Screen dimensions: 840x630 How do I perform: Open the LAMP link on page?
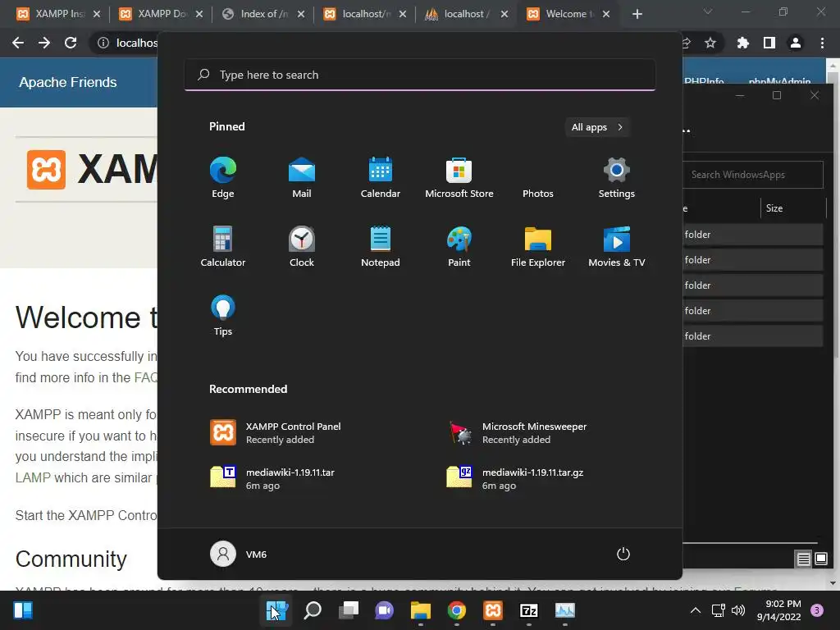tap(33, 477)
